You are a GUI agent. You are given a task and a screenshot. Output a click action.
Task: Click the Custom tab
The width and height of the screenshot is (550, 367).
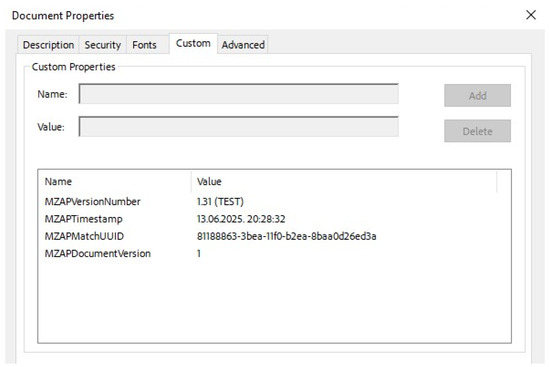pos(193,44)
